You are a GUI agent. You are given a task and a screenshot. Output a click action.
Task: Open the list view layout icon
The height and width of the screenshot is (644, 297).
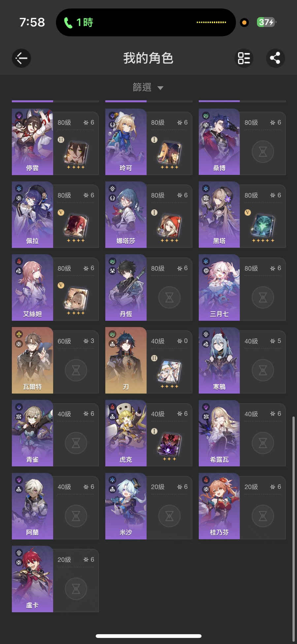pyautogui.click(x=244, y=58)
